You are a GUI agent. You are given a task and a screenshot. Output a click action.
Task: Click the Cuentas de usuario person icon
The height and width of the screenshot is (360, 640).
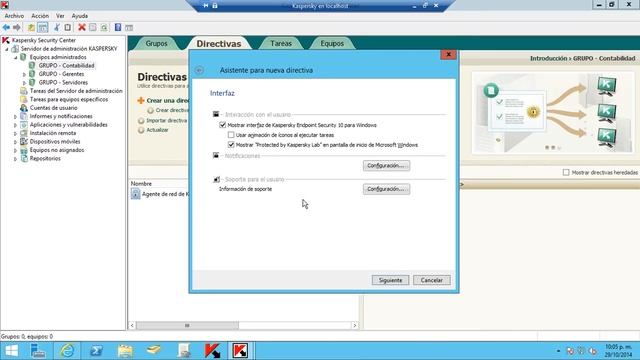coord(24,108)
